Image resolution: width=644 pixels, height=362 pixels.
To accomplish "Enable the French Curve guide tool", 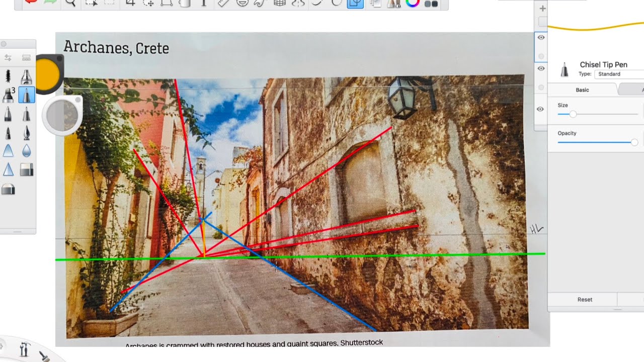I will (260, 3).
